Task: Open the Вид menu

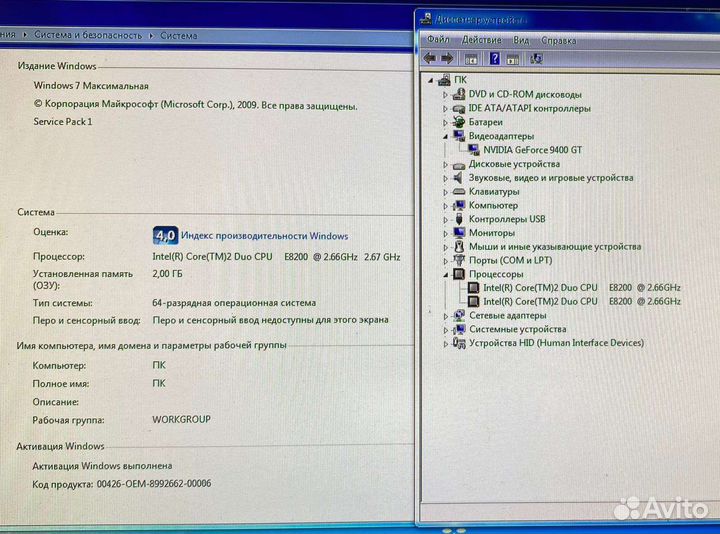Action: coord(521,40)
